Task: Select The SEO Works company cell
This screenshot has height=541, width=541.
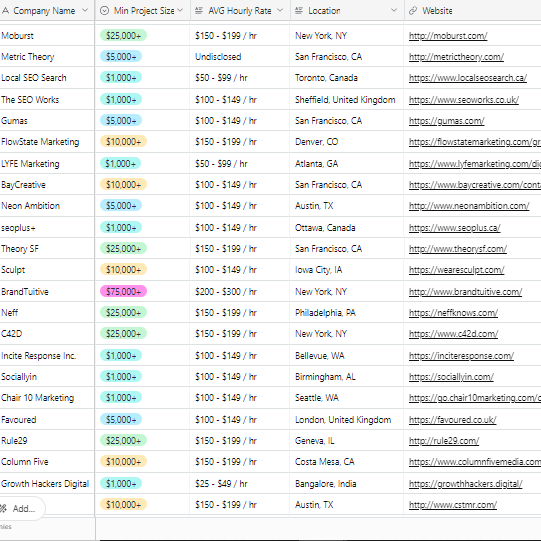Action: tap(47, 100)
